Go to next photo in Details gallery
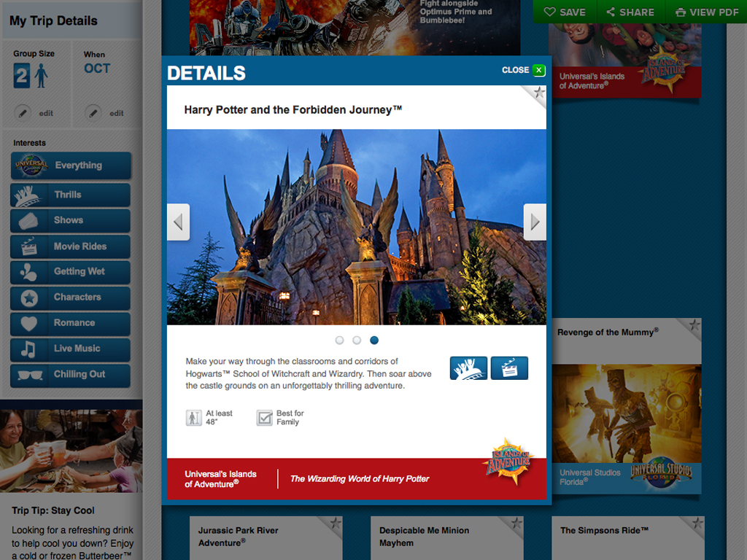Image resolution: width=747 pixels, height=560 pixels. click(x=535, y=222)
